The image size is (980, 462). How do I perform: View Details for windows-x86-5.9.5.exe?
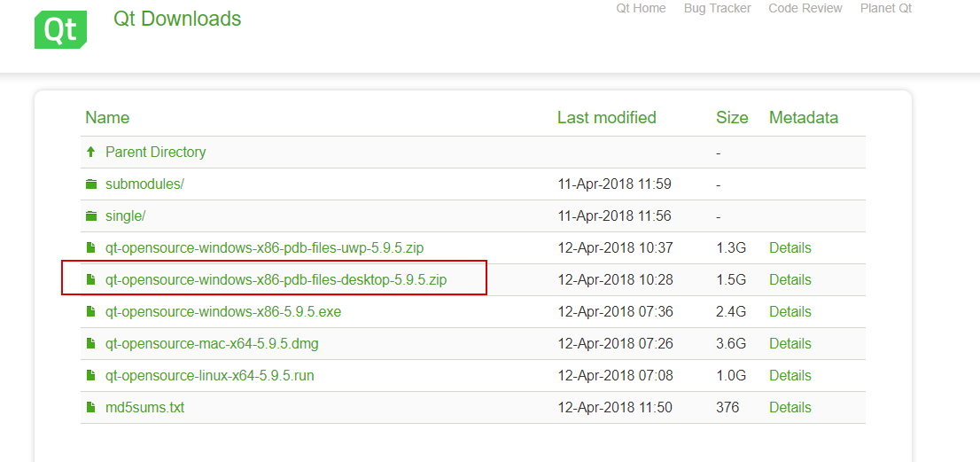point(790,312)
